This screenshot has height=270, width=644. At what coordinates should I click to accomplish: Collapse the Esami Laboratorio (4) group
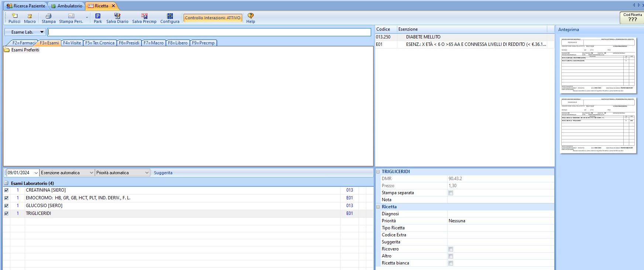coord(6,183)
